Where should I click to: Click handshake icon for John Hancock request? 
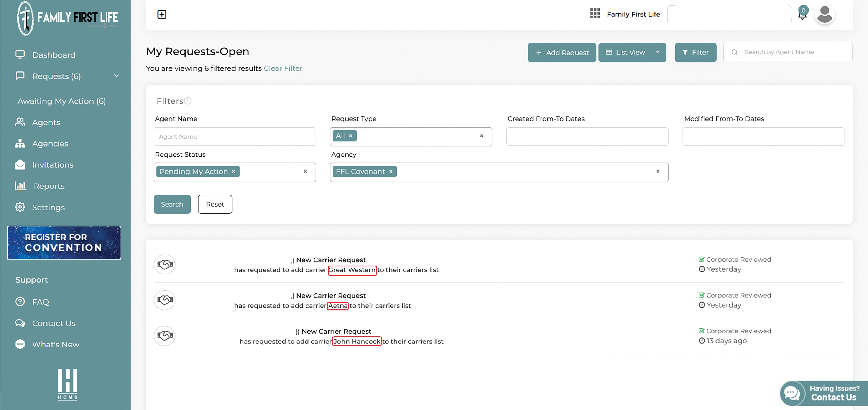(x=164, y=336)
